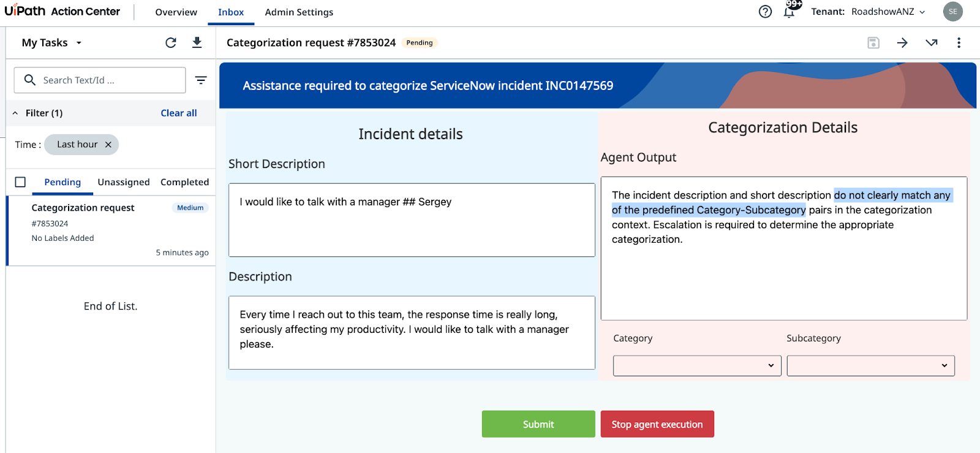Select the Pending tab

(x=62, y=182)
